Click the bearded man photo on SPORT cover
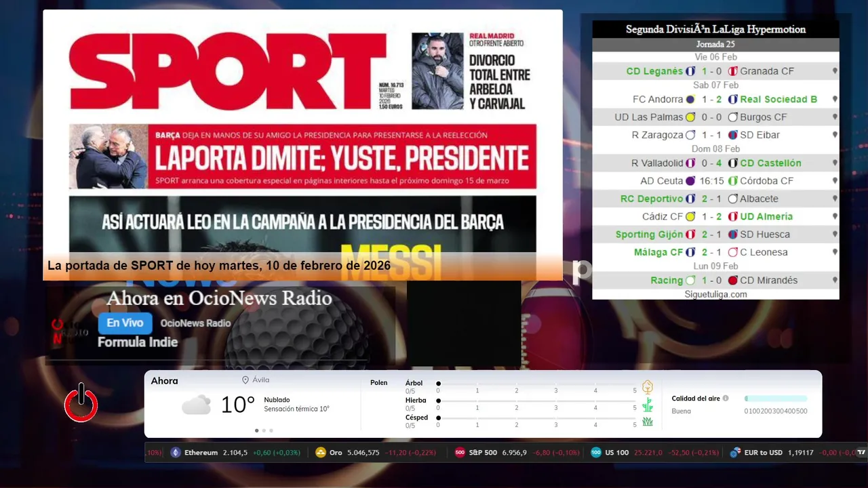Image resolution: width=868 pixels, height=488 pixels. point(437,71)
